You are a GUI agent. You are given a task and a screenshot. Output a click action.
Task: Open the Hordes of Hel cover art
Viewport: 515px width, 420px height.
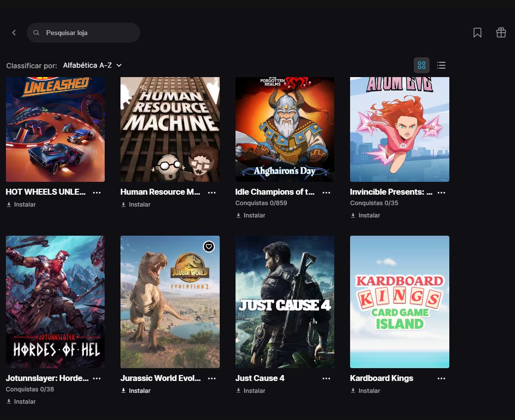pyautogui.click(x=55, y=302)
